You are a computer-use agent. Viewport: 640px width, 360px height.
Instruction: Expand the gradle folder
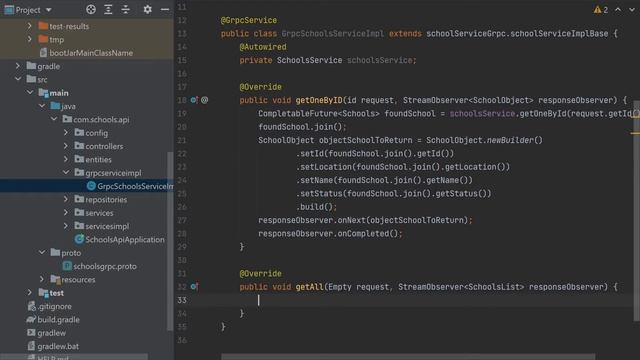pos(18,66)
